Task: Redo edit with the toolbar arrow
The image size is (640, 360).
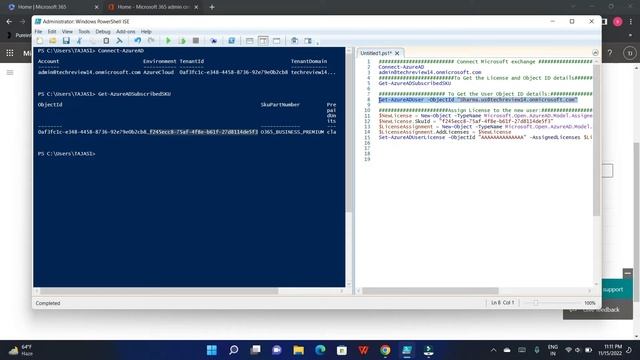Action: [x=151, y=41]
